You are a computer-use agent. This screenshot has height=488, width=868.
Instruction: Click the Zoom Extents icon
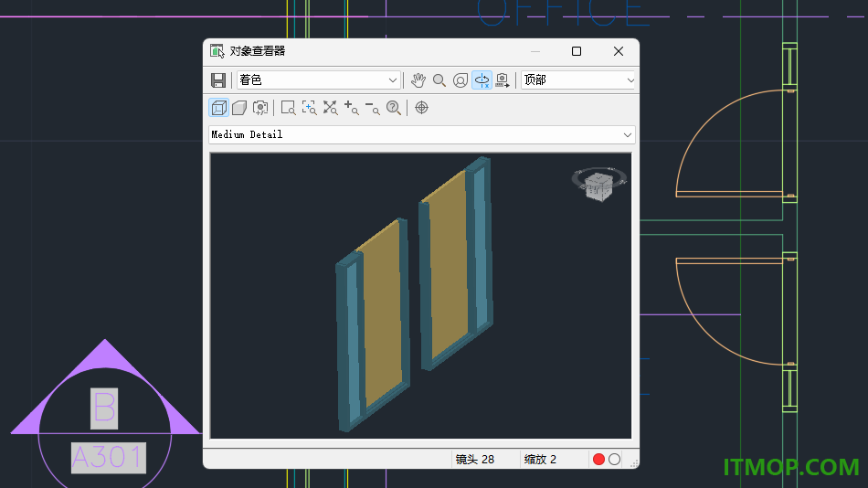tap(330, 108)
